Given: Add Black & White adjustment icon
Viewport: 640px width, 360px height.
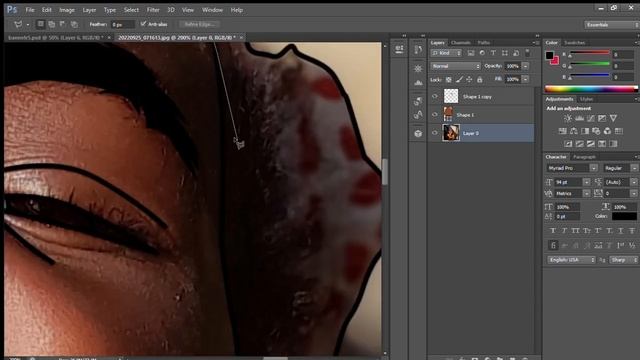Looking at the screenshot, I should 585,131.
